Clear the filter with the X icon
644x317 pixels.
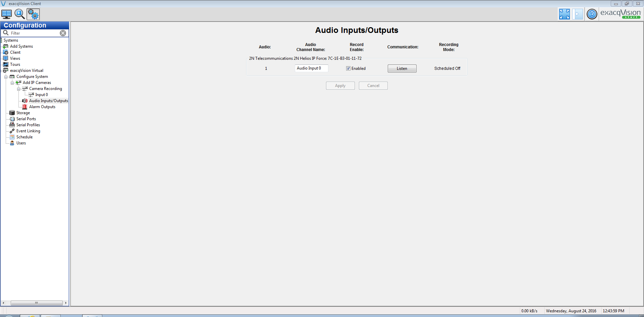(63, 33)
